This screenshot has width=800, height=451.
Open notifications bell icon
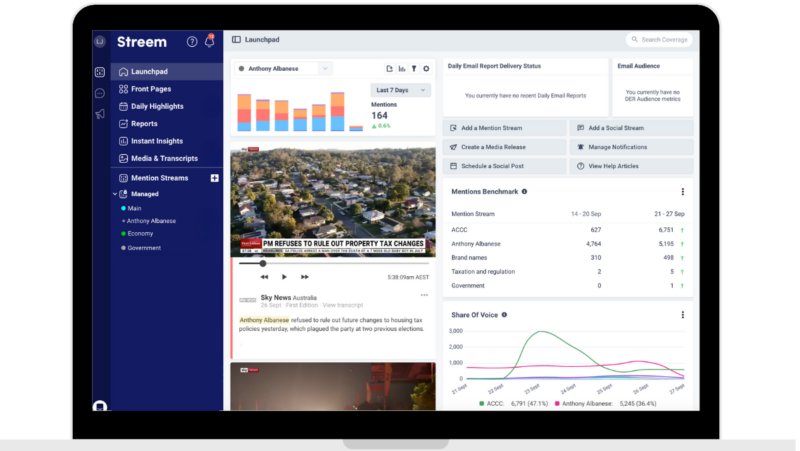210,41
